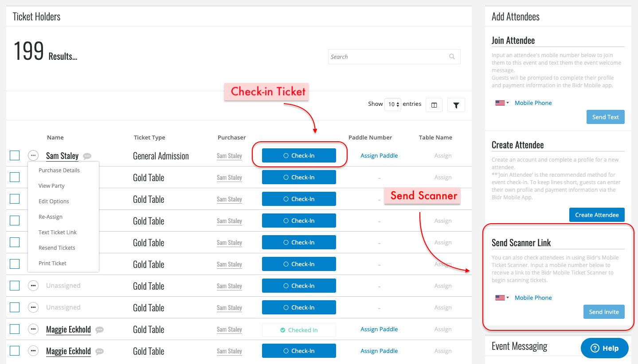Image resolution: width=638 pixels, height=364 pixels.
Task: Open Sam Staley's attendee name link
Action: click(x=62, y=156)
